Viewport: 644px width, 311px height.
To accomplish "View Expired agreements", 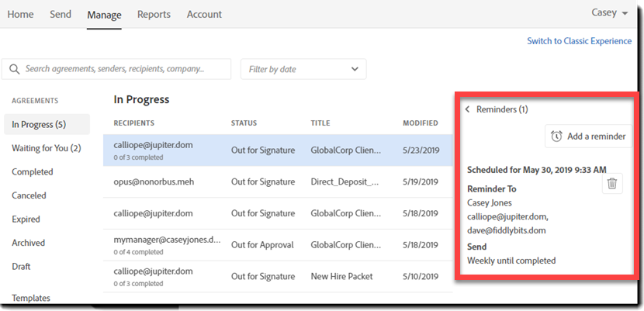I will tap(26, 219).
